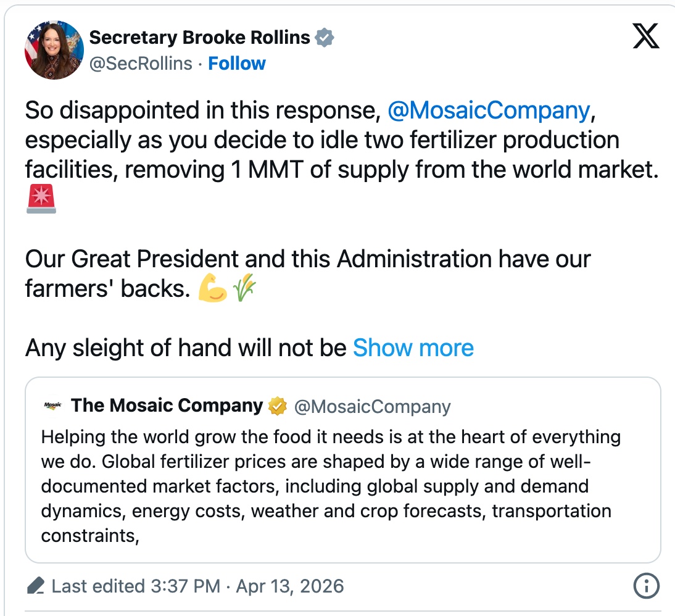Click the info circle icon
The width and height of the screenshot is (675, 616).
[x=647, y=585]
